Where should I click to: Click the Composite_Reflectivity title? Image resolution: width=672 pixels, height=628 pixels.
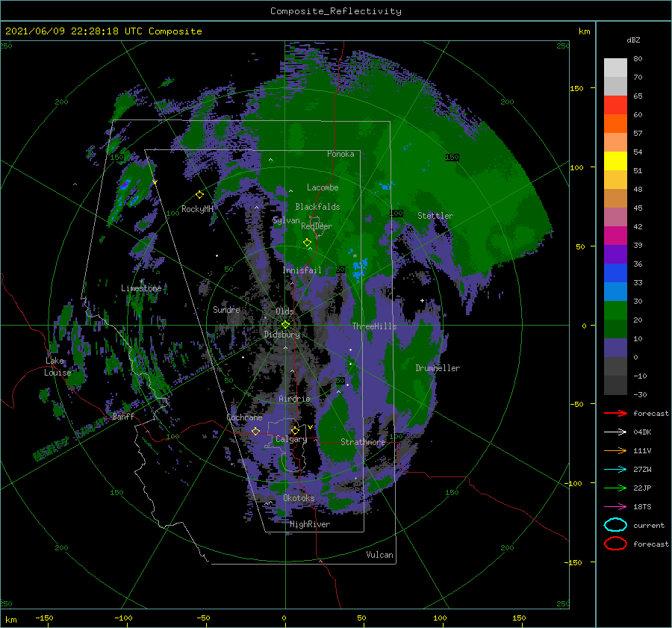(336, 11)
